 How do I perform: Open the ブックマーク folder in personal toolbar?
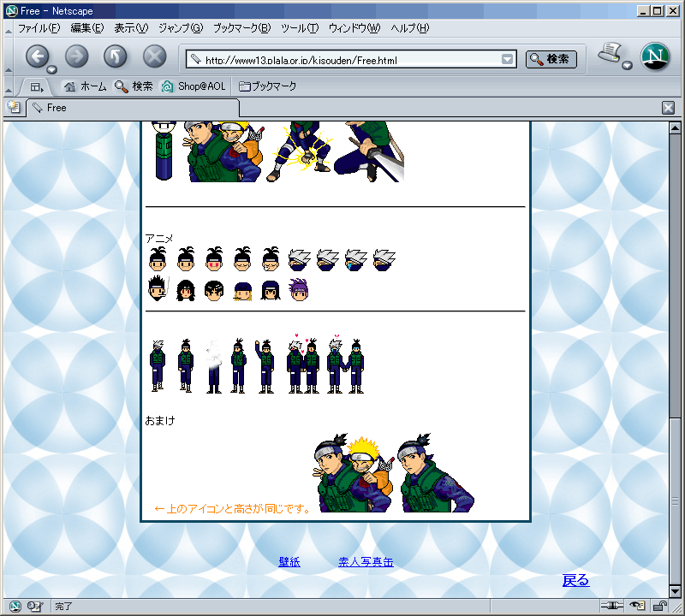pyautogui.click(x=268, y=86)
